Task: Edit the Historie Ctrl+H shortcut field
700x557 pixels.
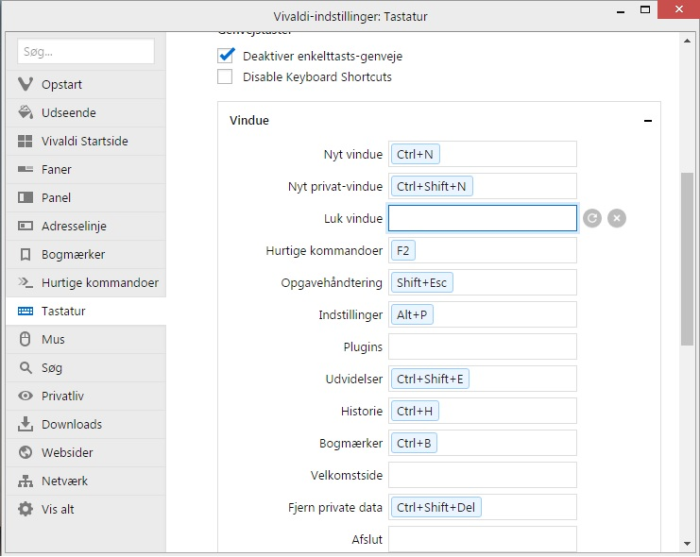Action: point(482,411)
